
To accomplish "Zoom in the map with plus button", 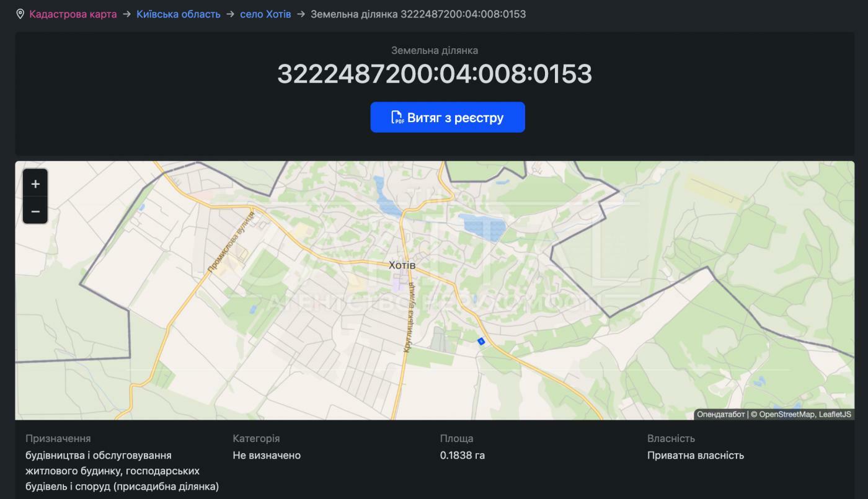I will point(35,184).
